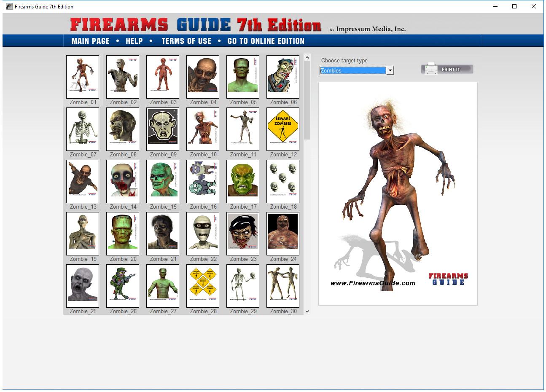Choose the Zombie_12 Beware of Zombies sign

tap(283, 129)
